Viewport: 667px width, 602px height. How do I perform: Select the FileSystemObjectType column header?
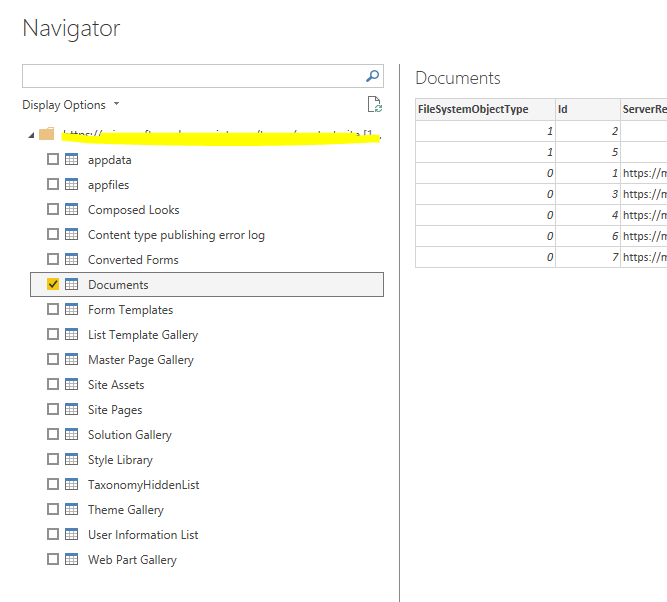point(485,109)
